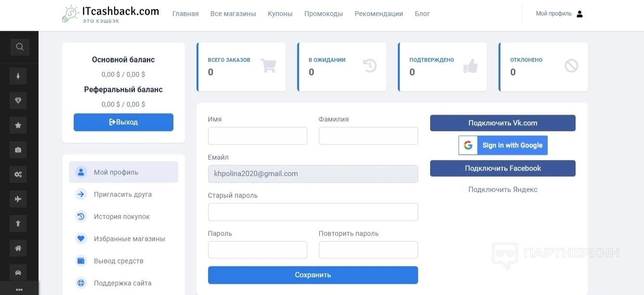
Task: Click the Выход logout button
Action: pyautogui.click(x=123, y=122)
